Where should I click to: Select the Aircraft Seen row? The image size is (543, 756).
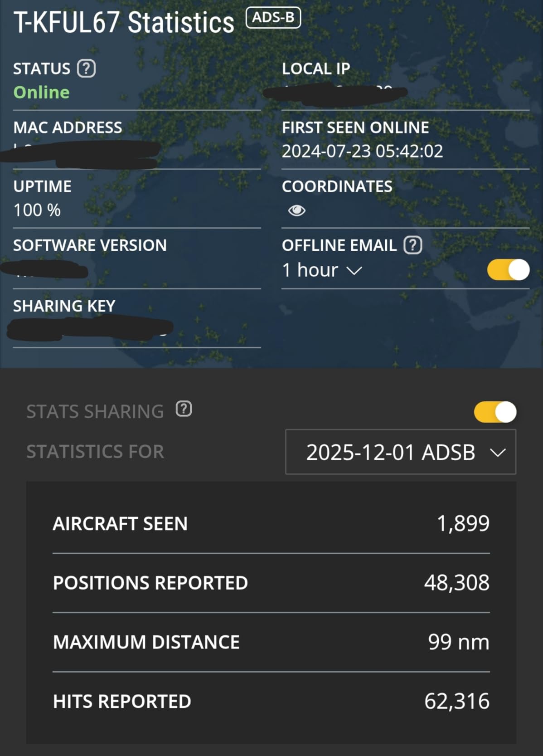(x=271, y=524)
